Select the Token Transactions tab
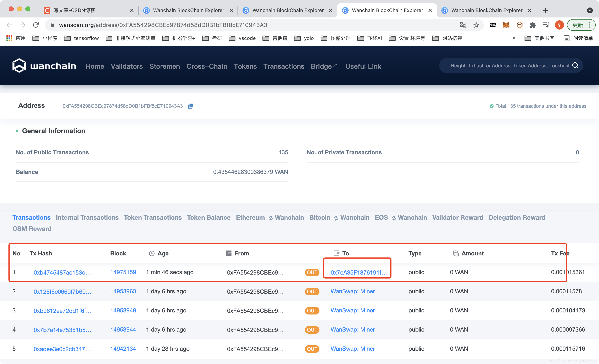This screenshot has height=364, width=599. pyautogui.click(x=153, y=217)
